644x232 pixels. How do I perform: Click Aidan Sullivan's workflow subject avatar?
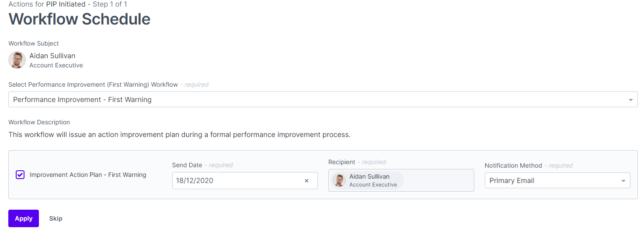click(17, 60)
